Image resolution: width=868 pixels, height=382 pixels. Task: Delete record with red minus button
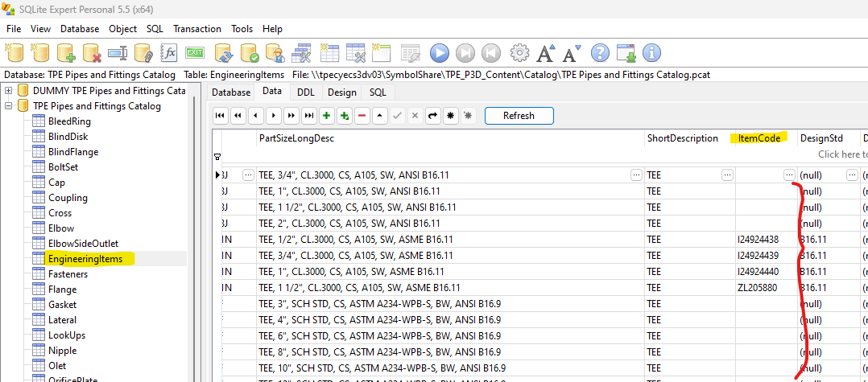pyautogui.click(x=362, y=116)
